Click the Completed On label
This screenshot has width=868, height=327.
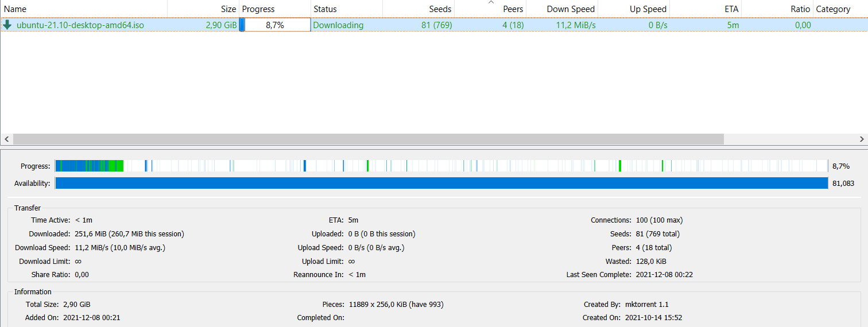point(320,318)
